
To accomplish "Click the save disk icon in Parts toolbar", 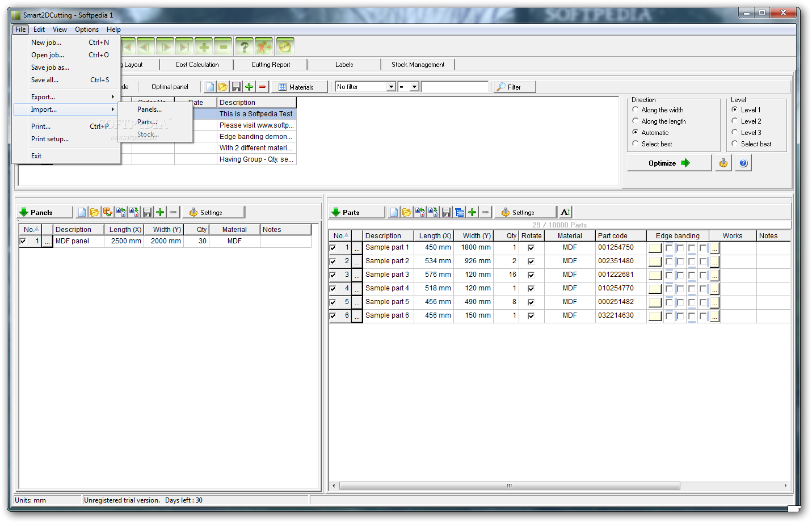I will (x=446, y=212).
